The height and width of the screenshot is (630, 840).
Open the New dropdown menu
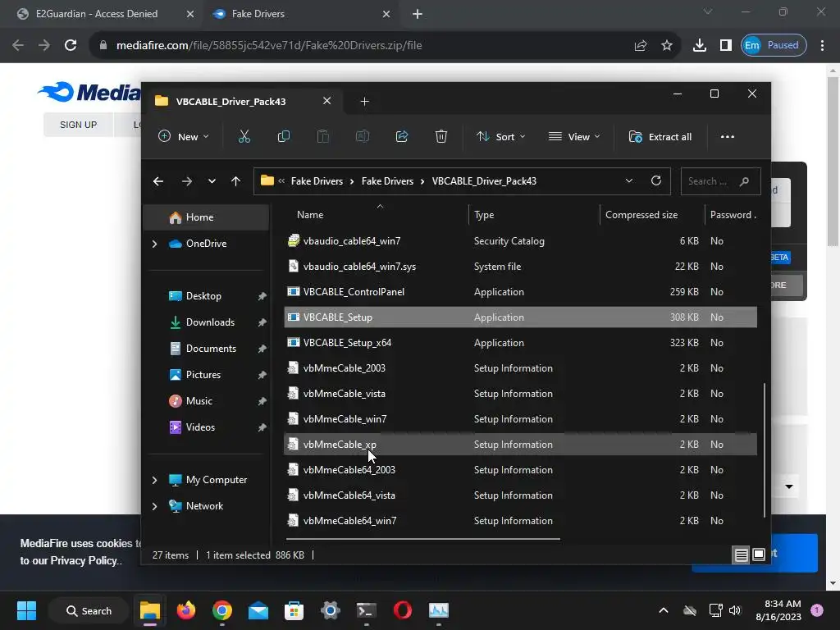click(183, 137)
